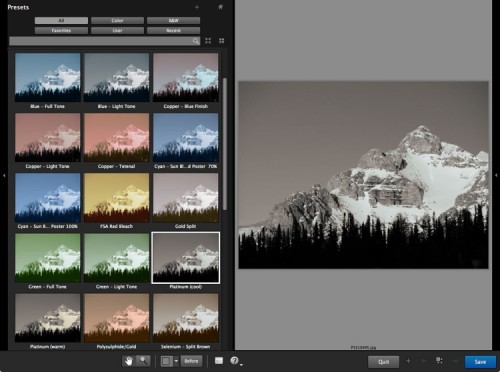Toggle the Before preview button
The height and width of the screenshot is (372, 500).
tap(191, 361)
